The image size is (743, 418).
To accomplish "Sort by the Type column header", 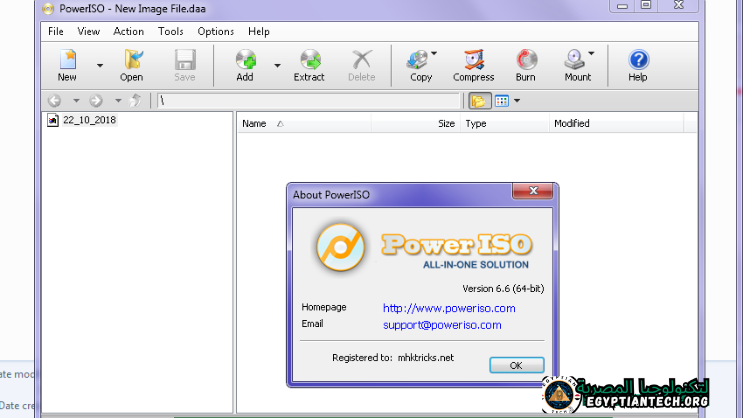I will click(x=505, y=124).
